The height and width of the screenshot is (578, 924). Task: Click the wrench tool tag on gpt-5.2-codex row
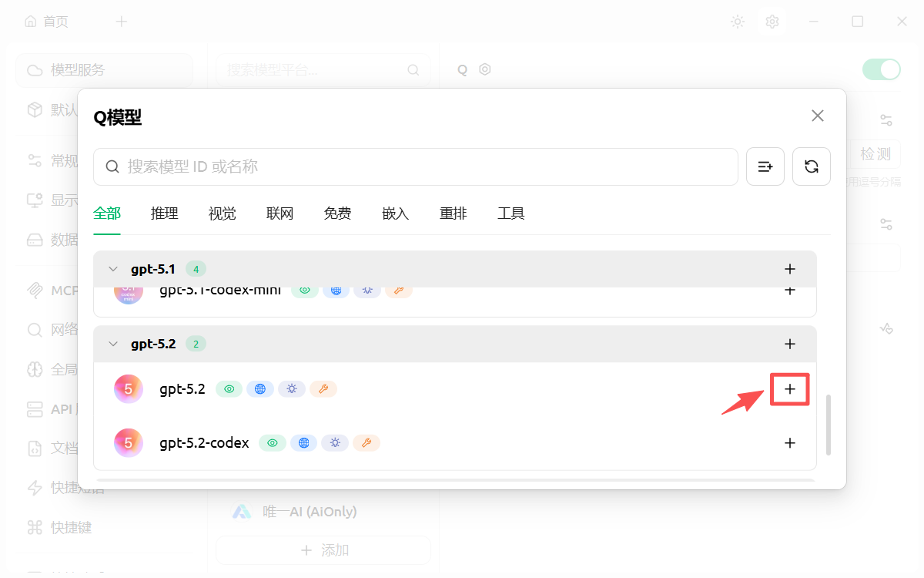[x=367, y=443]
